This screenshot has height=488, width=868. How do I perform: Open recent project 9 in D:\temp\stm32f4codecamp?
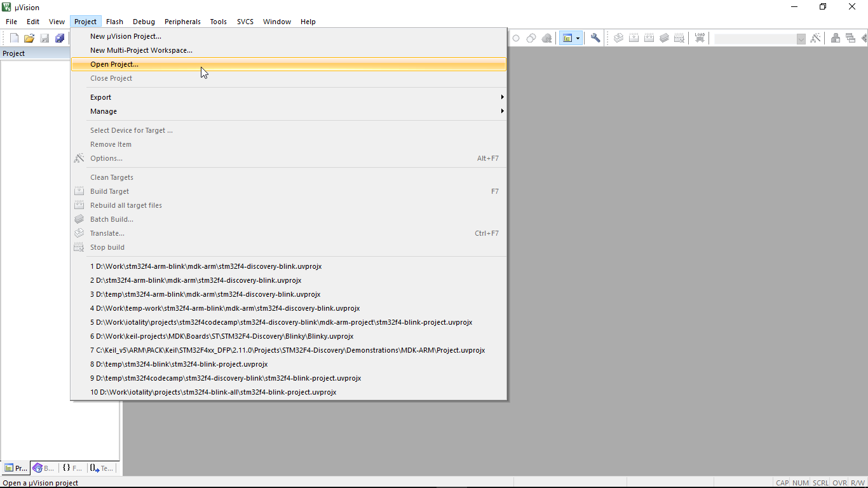click(288, 378)
